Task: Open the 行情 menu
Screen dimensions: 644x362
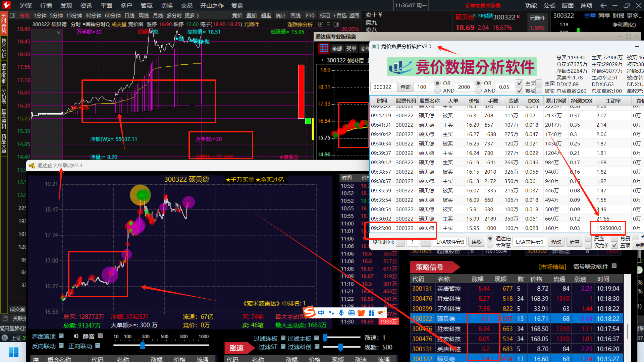Action: 46,6
